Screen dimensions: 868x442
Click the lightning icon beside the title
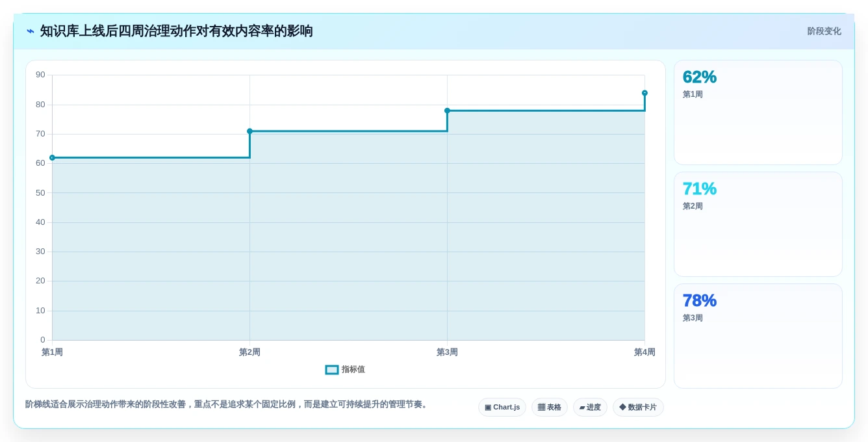click(31, 31)
